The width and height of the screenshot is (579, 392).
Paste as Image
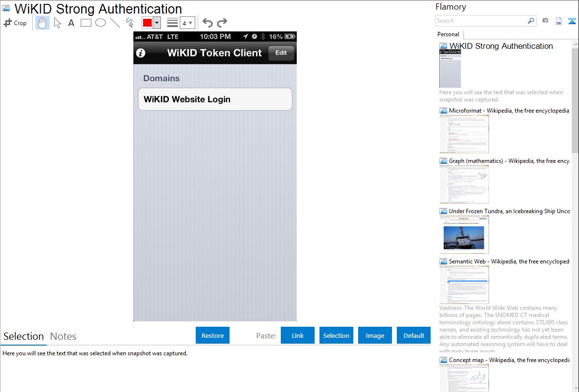[x=375, y=335]
